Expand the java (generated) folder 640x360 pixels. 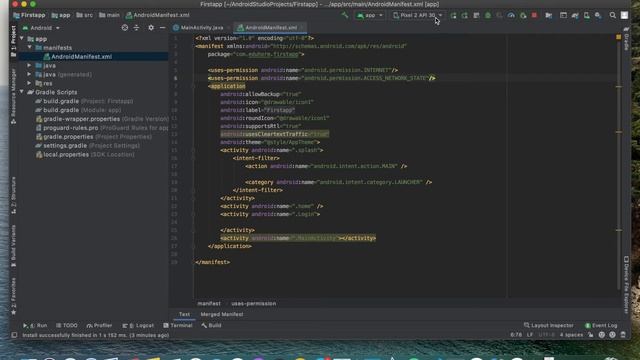(x=29, y=74)
